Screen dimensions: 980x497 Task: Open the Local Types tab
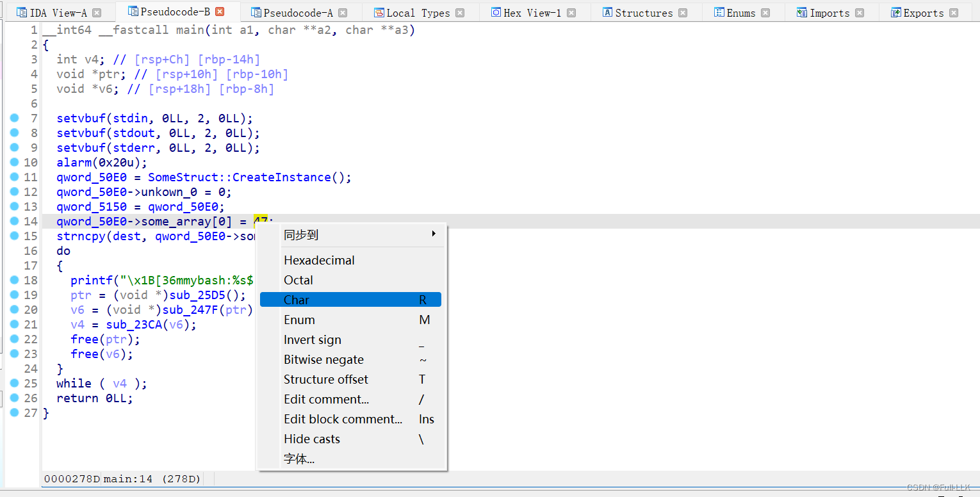418,13
